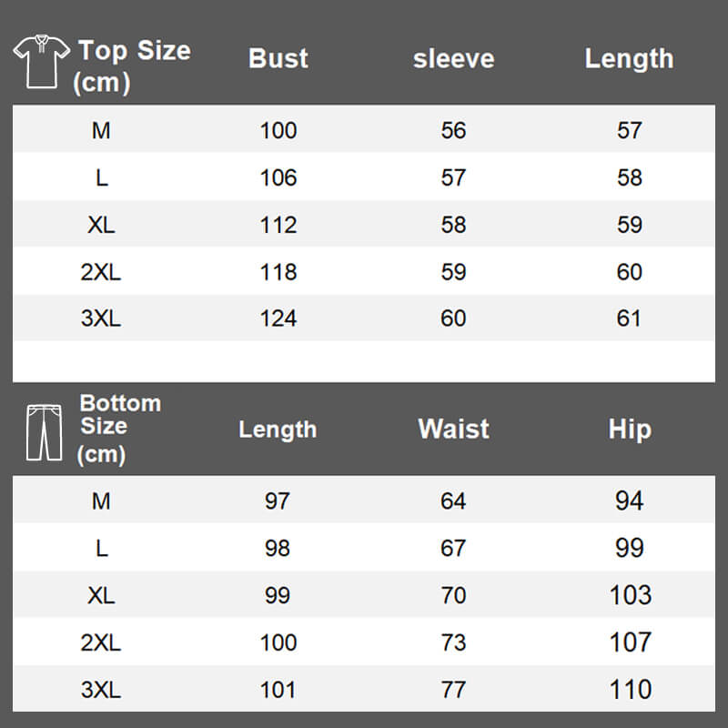The width and height of the screenshot is (728, 728).
Task: Select the 3XL bust value 124
Action: (278, 318)
